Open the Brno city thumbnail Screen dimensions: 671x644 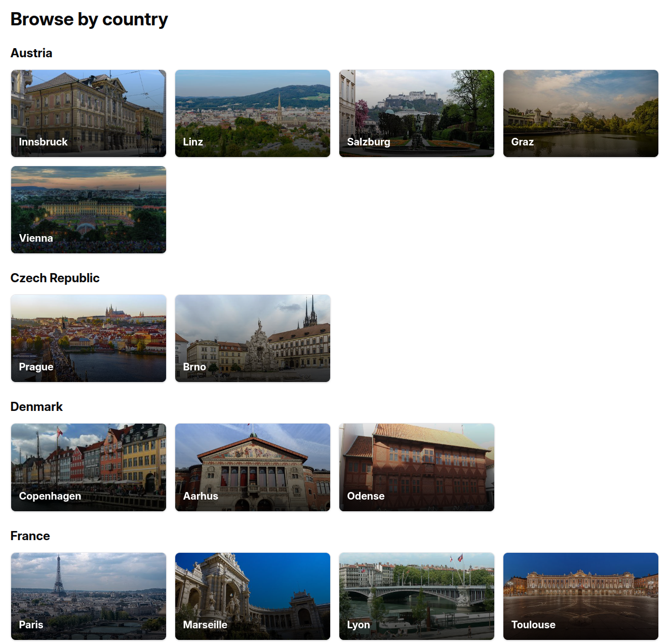(x=253, y=338)
